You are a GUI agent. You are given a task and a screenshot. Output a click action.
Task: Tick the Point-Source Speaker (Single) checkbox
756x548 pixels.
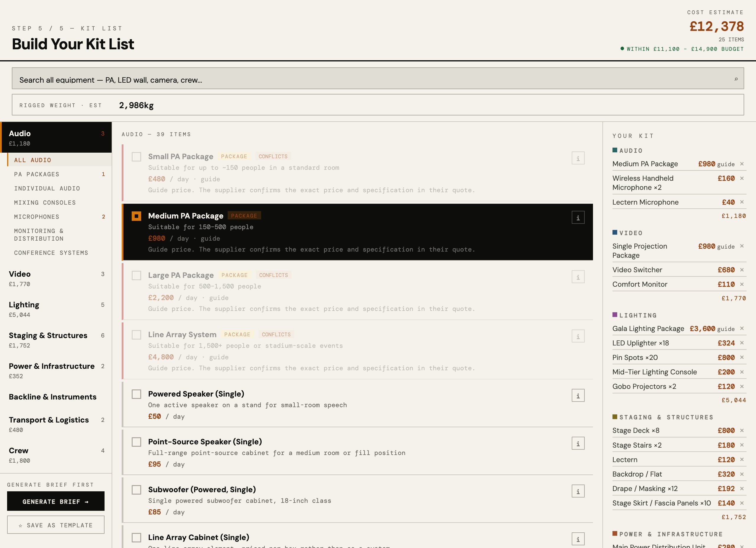(136, 442)
